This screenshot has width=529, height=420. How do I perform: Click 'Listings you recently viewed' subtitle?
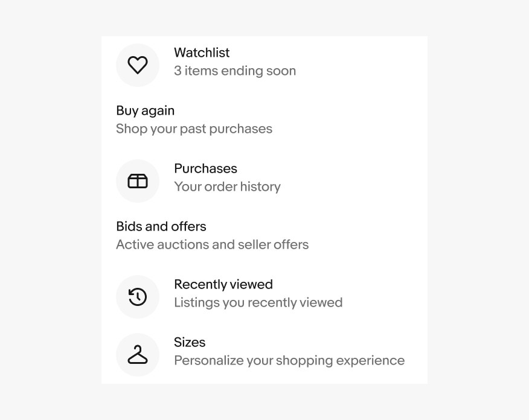tap(258, 303)
